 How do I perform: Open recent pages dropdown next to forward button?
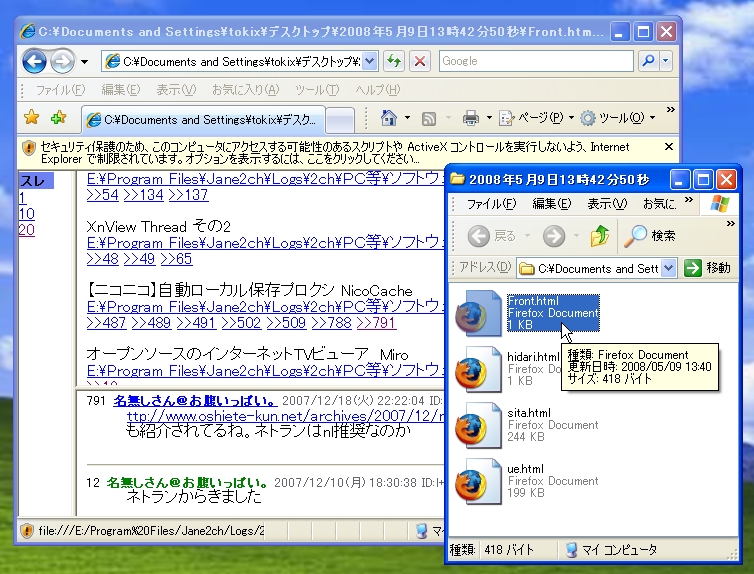85,62
